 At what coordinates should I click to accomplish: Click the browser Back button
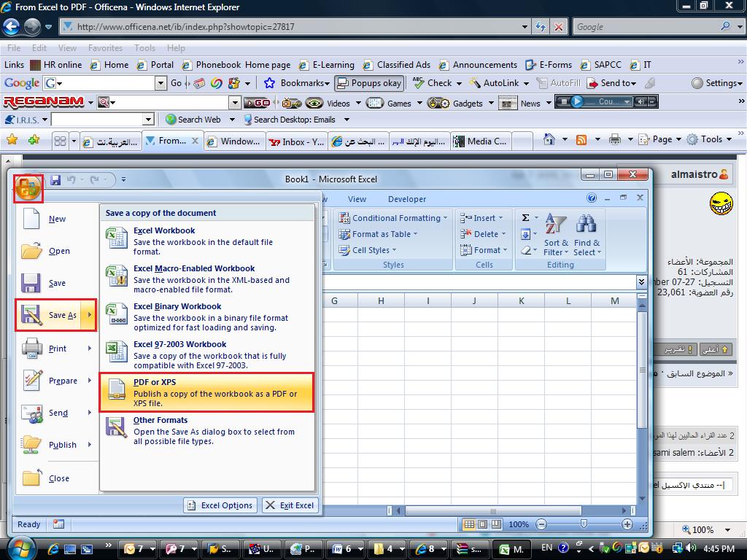12,27
